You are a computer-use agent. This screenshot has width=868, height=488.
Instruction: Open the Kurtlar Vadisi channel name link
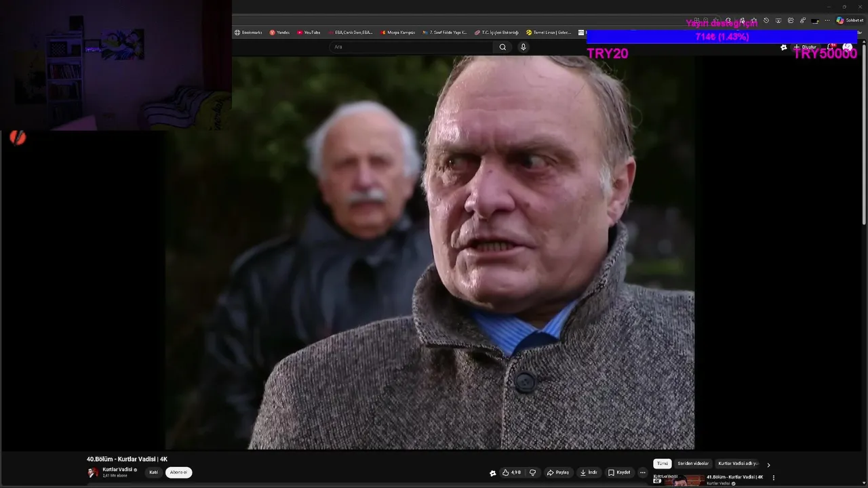click(117, 469)
